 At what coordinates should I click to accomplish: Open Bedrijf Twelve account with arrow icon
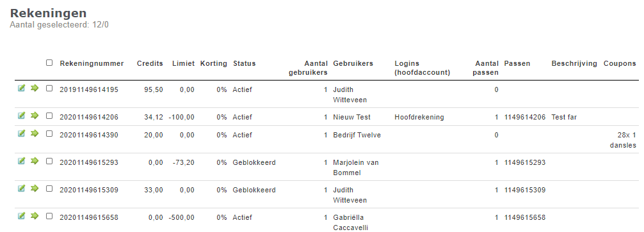click(x=35, y=134)
